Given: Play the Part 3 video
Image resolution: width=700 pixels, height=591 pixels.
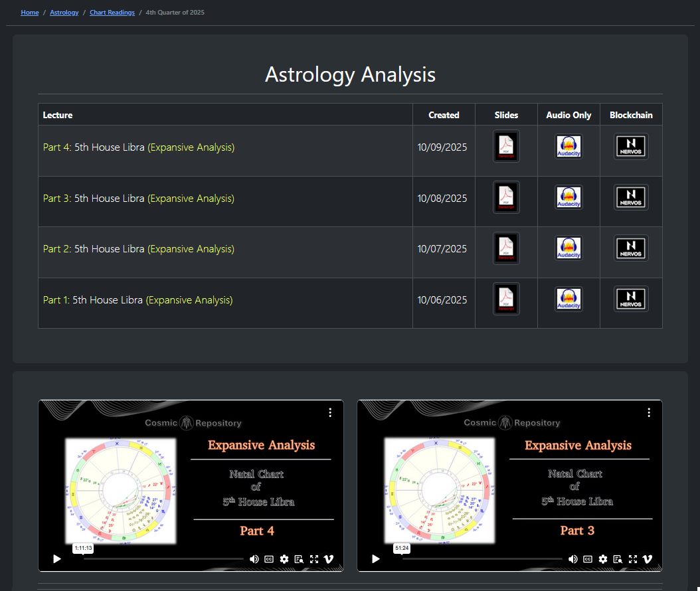Looking at the screenshot, I should [376, 559].
